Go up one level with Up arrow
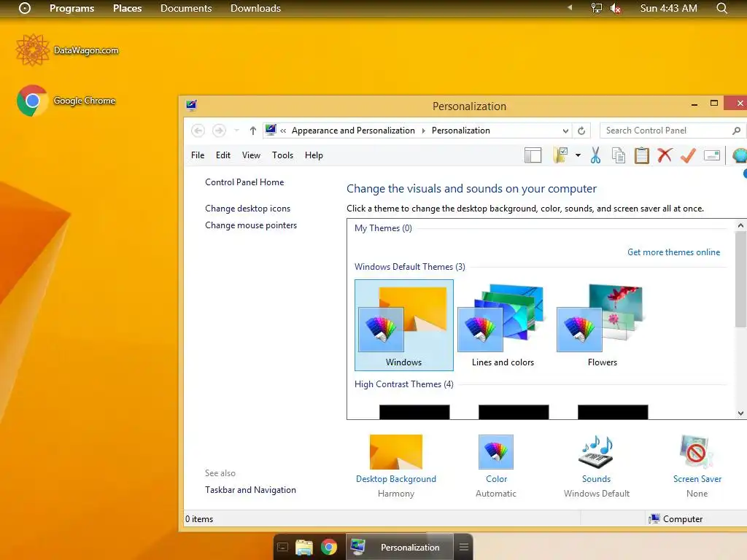 [253, 131]
